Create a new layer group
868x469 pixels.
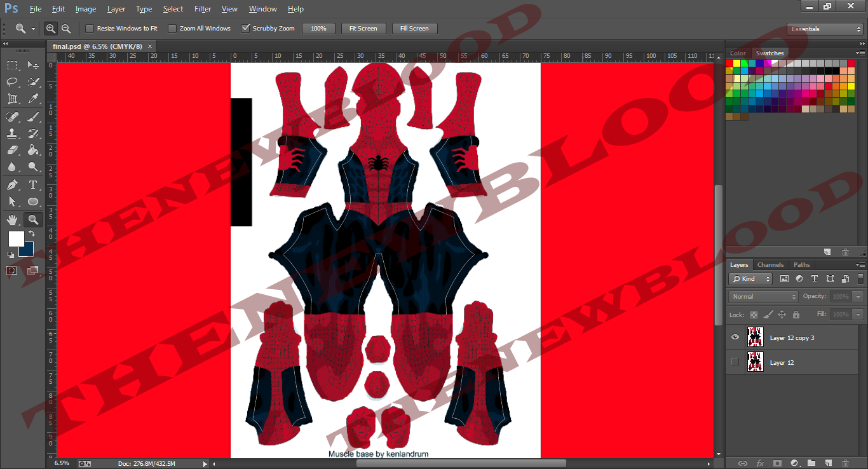coord(811,463)
